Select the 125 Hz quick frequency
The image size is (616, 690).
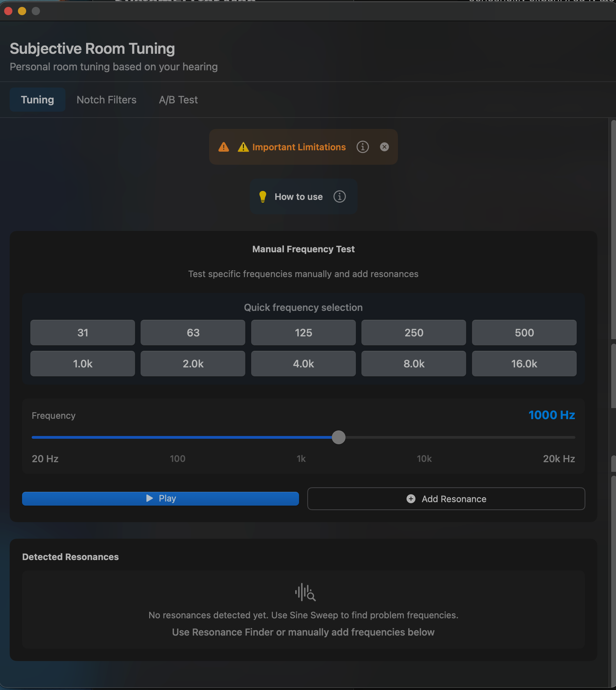point(304,333)
